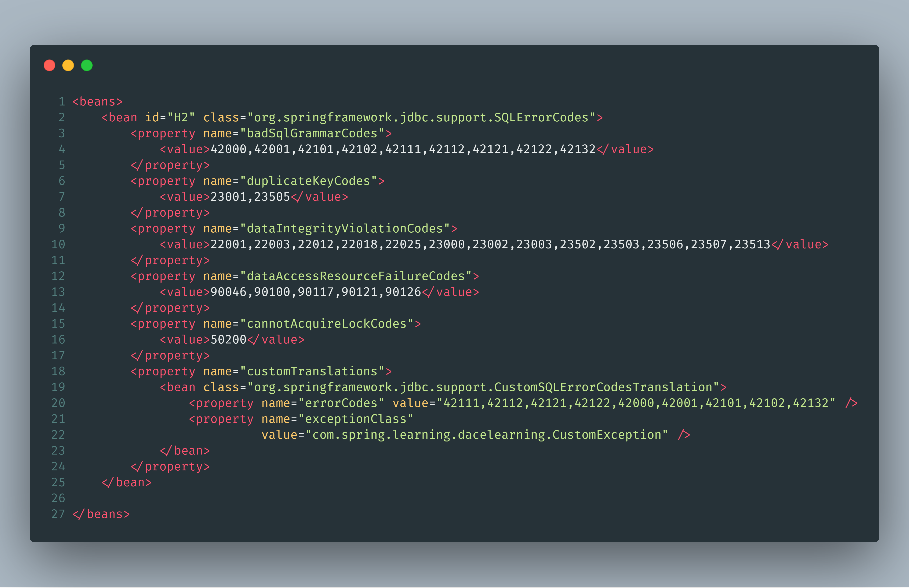This screenshot has height=588, width=909.
Task: Click the H2 bean id value
Action: 181,118
